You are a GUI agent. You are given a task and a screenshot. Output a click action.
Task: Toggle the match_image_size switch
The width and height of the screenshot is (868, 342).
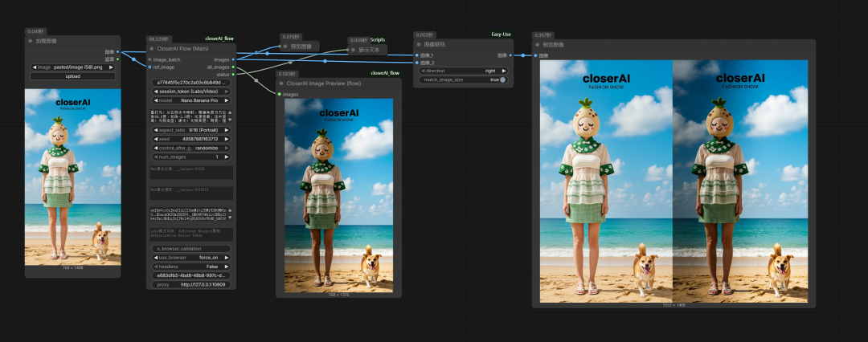pyautogui.click(x=502, y=79)
